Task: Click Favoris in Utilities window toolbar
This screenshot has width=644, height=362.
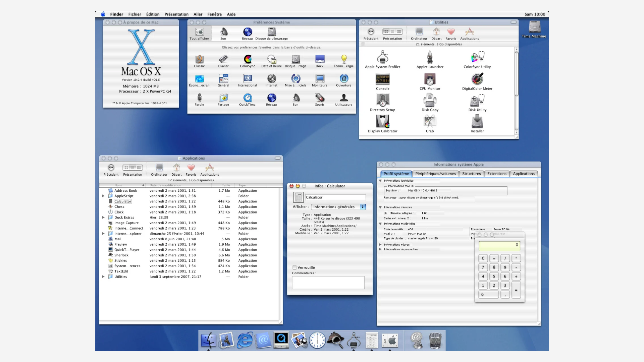Action: 451,32
